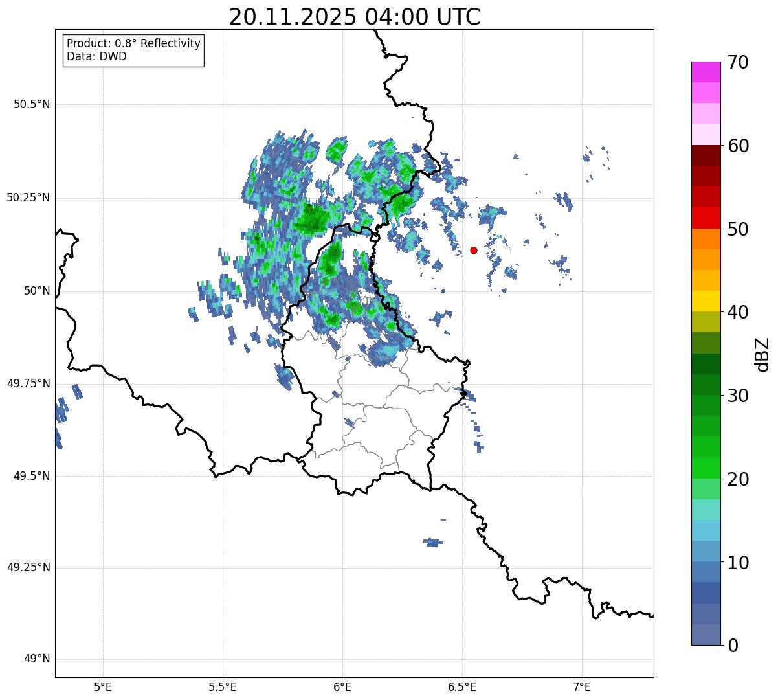Click the colorbar tick label 60

pyautogui.click(x=739, y=146)
